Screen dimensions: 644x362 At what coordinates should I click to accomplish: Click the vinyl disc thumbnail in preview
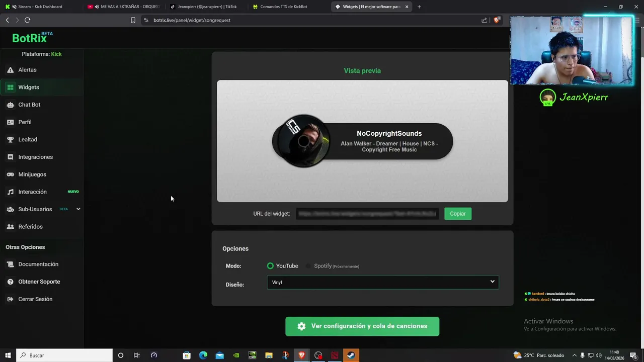[303, 142]
